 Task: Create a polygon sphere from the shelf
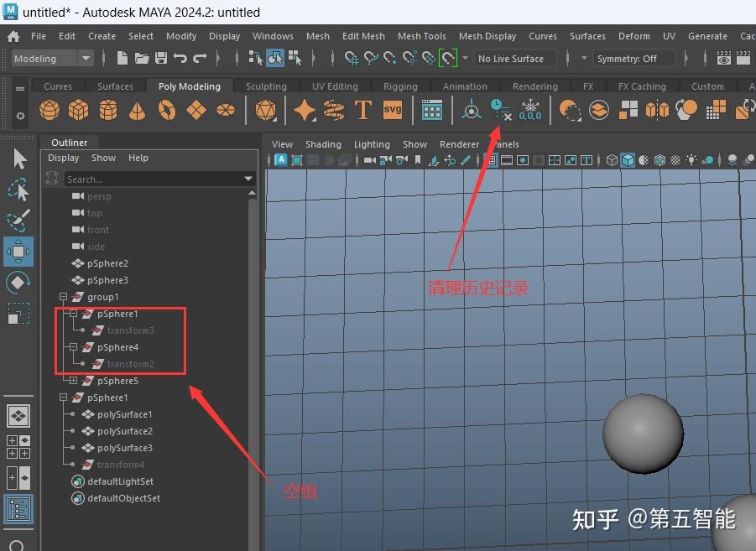pyautogui.click(x=50, y=110)
